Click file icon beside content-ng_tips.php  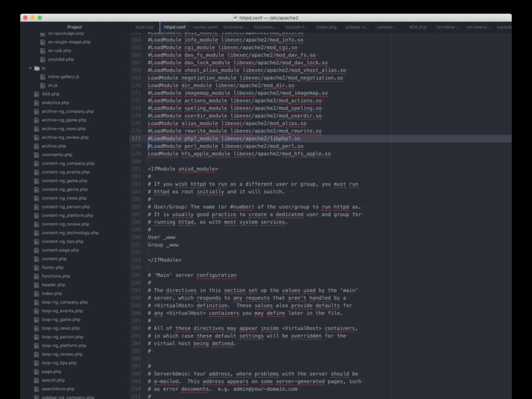coord(37,242)
